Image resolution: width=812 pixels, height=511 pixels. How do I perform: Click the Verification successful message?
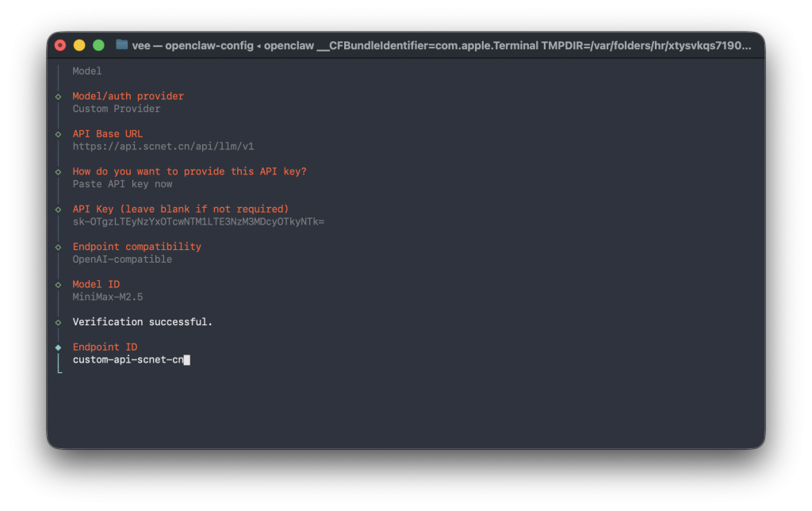[x=143, y=322]
